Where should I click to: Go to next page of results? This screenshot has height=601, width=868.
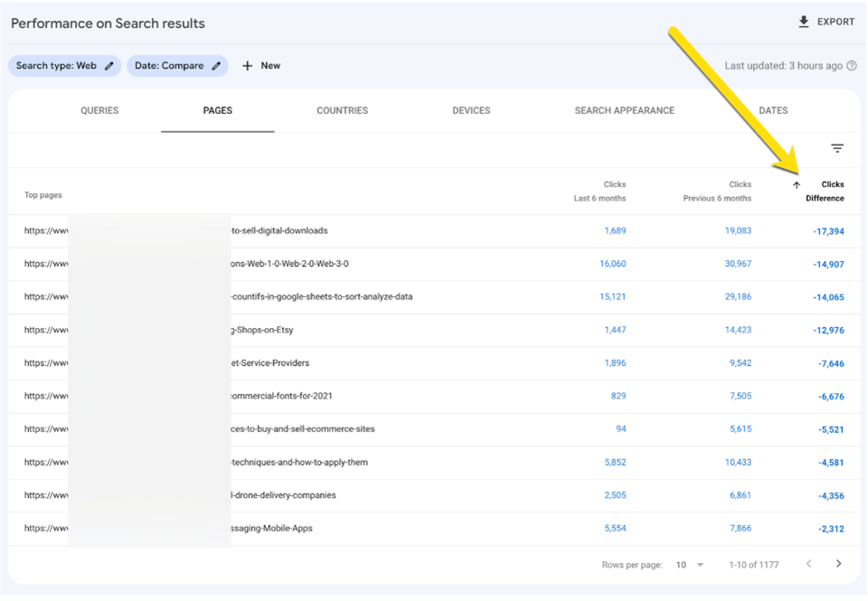(838, 564)
